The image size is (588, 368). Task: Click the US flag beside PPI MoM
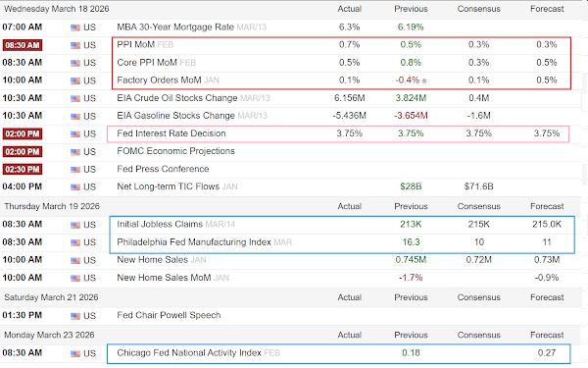(x=75, y=45)
